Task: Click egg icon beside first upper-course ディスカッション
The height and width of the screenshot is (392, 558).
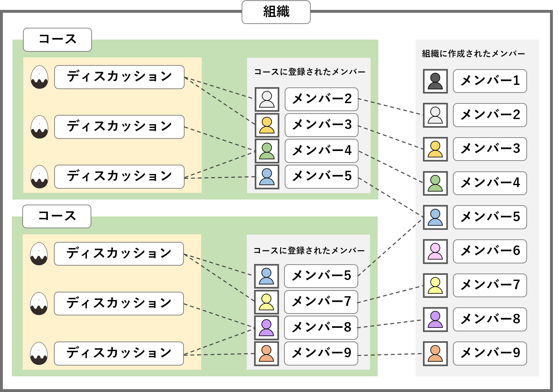Action: pyautogui.click(x=39, y=77)
